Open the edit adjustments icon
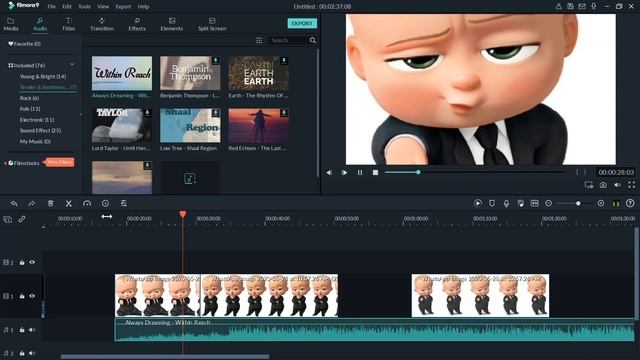The height and width of the screenshot is (360, 640). [124, 203]
